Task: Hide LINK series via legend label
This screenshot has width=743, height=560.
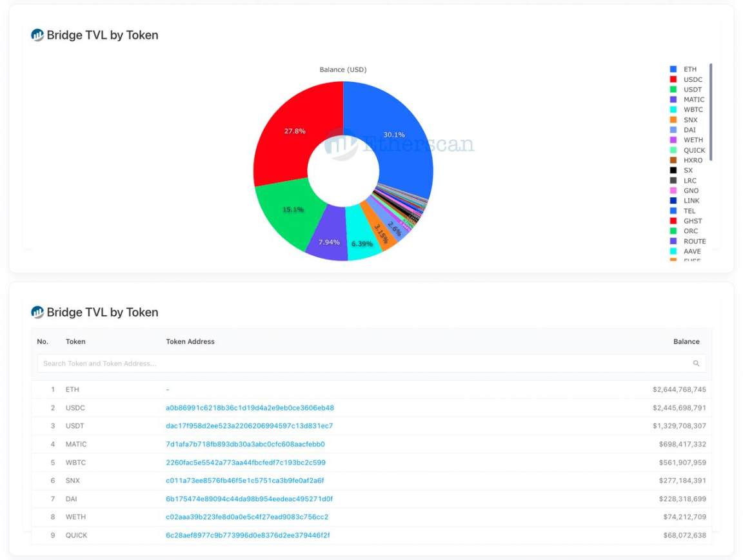Action: (x=691, y=200)
